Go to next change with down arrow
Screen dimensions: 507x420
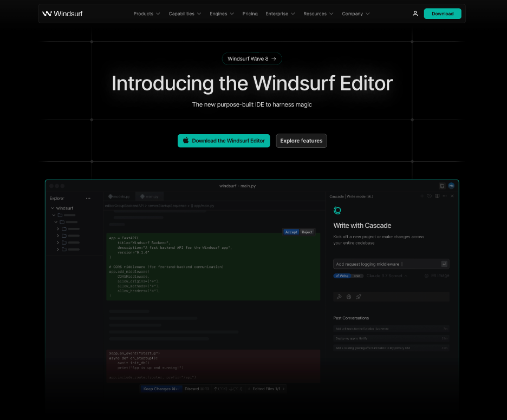click(x=231, y=389)
